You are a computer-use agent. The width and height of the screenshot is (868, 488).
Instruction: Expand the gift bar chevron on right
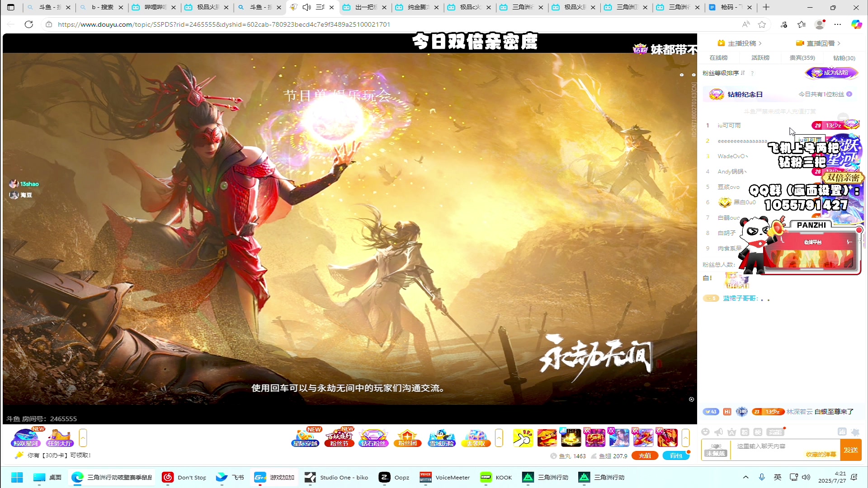[686, 438]
